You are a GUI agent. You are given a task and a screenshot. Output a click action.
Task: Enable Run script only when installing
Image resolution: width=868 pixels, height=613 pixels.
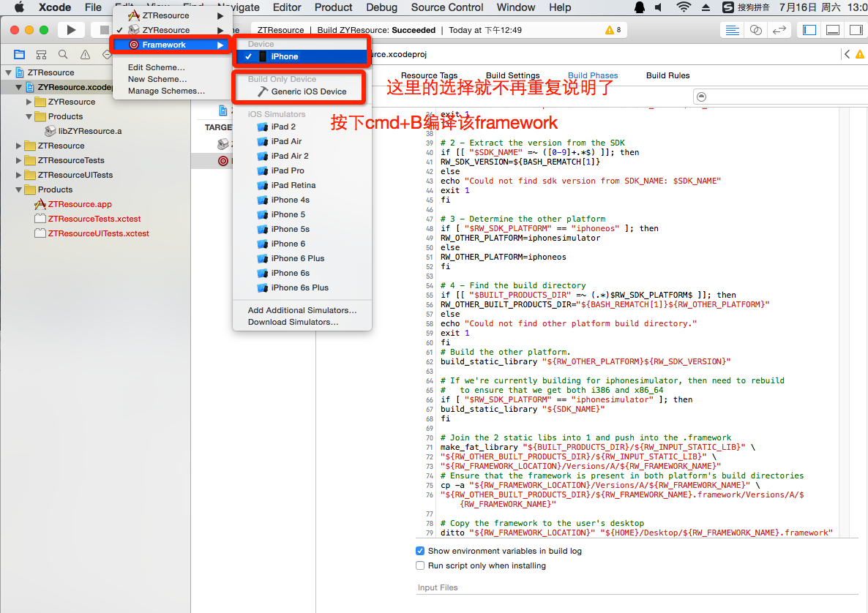pyautogui.click(x=420, y=565)
